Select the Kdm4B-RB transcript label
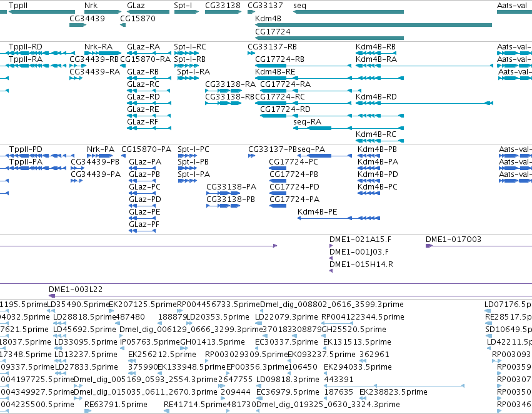 coord(376,46)
